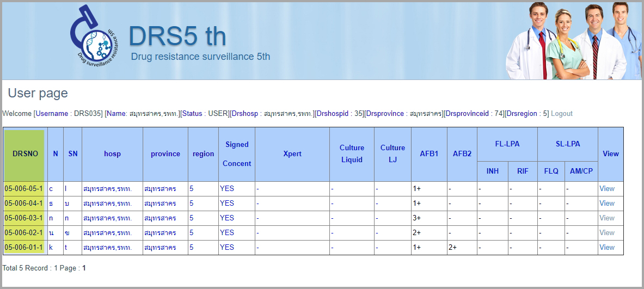Screen dimensions: 644x289
Task: Sort by DRSNO column header
Action: [x=26, y=154]
